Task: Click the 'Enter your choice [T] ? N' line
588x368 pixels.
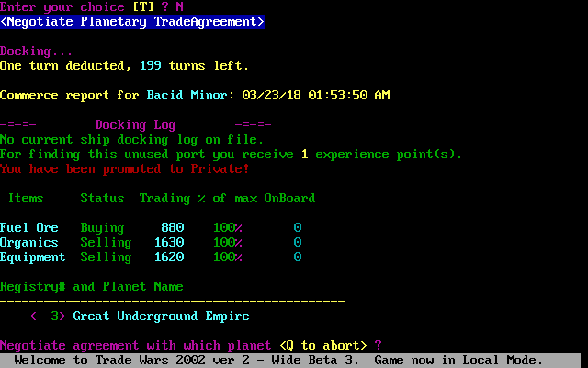Action: 92,7
